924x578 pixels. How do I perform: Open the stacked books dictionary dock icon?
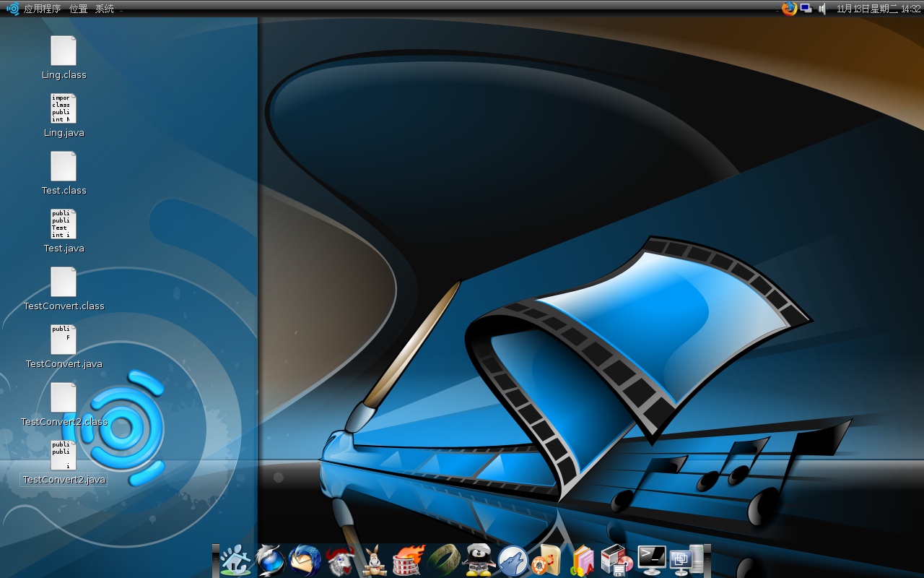tap(582, 560)
